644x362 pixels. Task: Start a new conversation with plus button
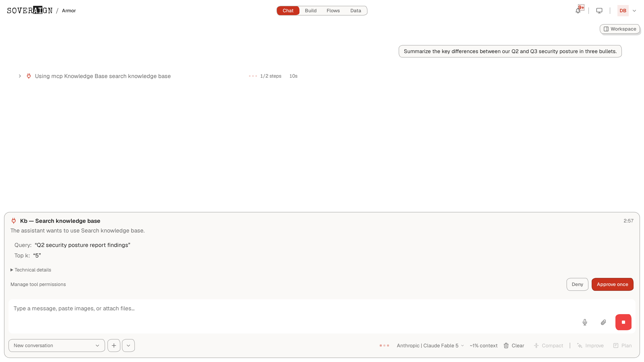(114, 346)
